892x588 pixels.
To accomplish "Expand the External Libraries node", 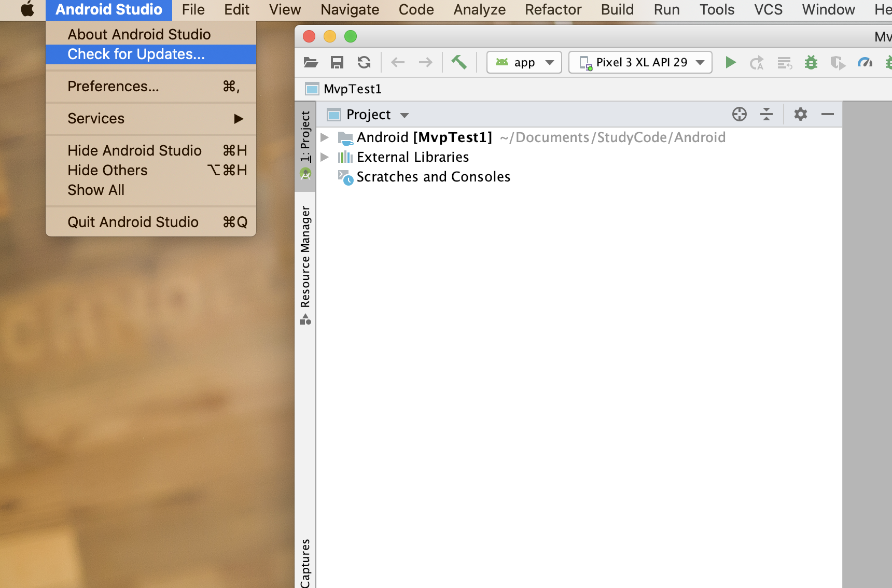I will (325, 157).
